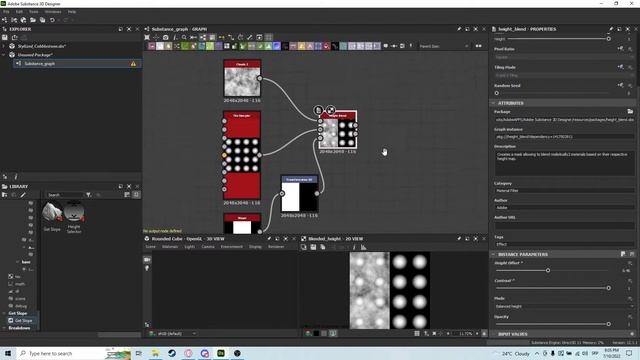Open the Windows menu
Screen dimensions: 640x360
click(x=53, y=12)
